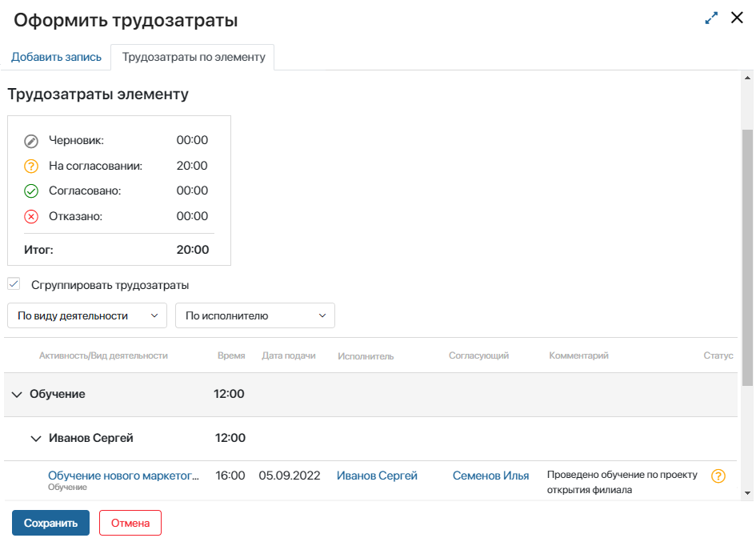Click the Исполнитель column header
The height and width of the screenshot is (542, 756).
coord(366,356)
